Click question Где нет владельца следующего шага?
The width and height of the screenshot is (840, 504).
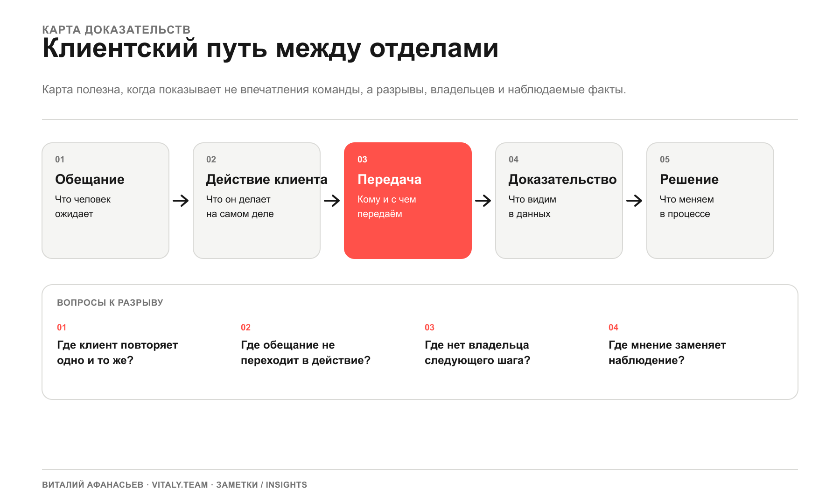(477, 352)
